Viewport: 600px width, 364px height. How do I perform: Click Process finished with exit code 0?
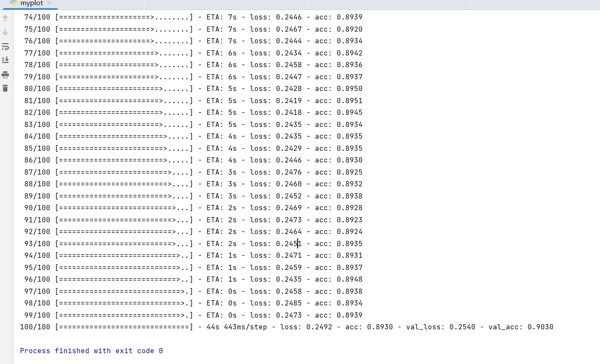pyautogui.click(x=92, y=351)
